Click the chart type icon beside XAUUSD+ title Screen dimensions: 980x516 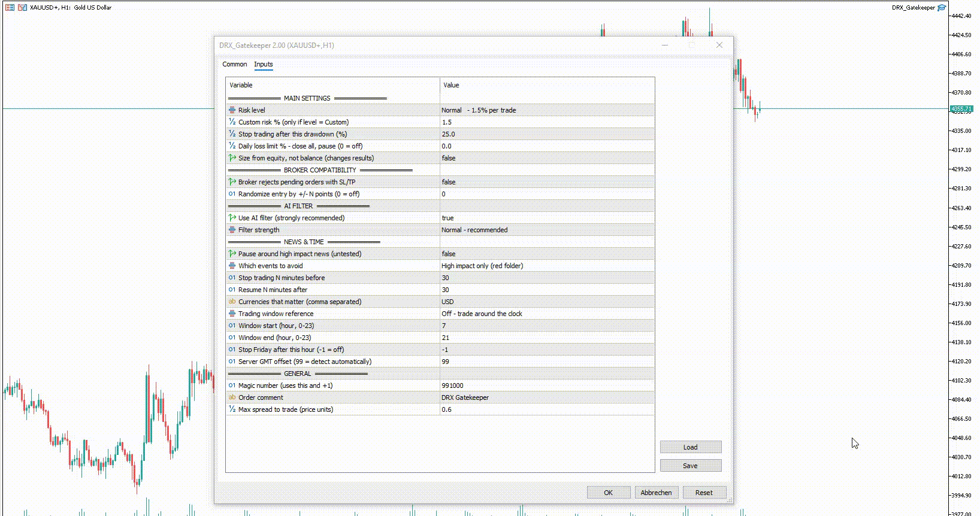[22, 8]
